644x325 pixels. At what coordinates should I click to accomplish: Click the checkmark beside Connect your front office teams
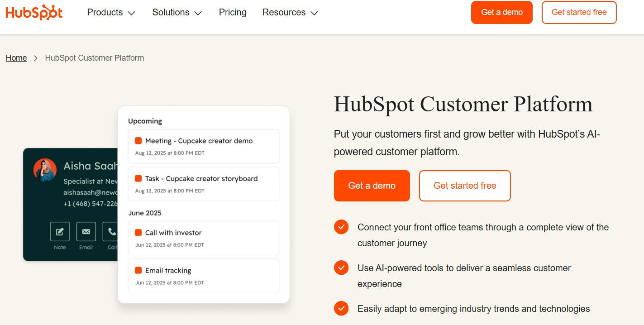(341, 227)
